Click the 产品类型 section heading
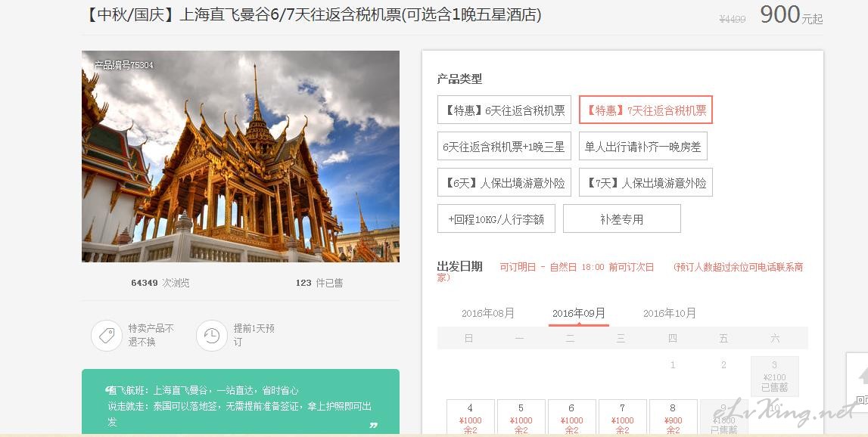 (x=459, y=79)
